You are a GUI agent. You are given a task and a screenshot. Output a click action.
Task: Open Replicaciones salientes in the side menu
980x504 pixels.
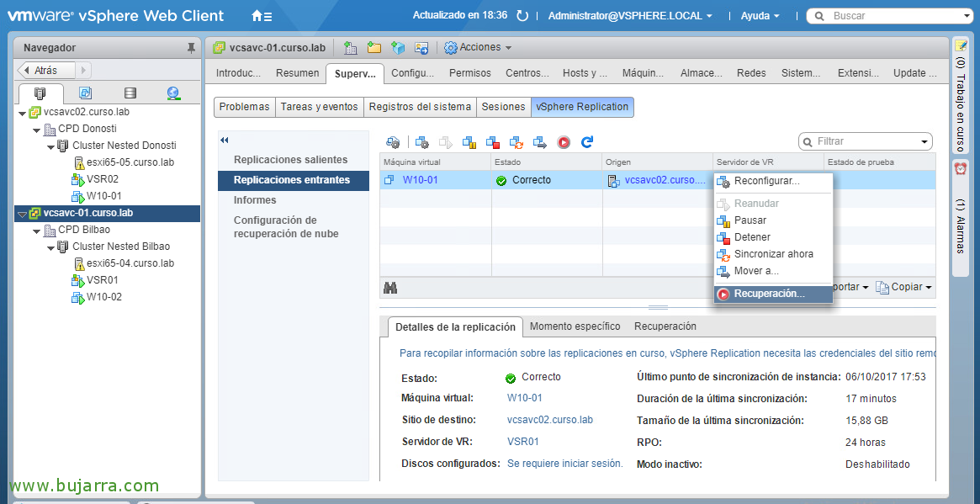coord(290,160)
